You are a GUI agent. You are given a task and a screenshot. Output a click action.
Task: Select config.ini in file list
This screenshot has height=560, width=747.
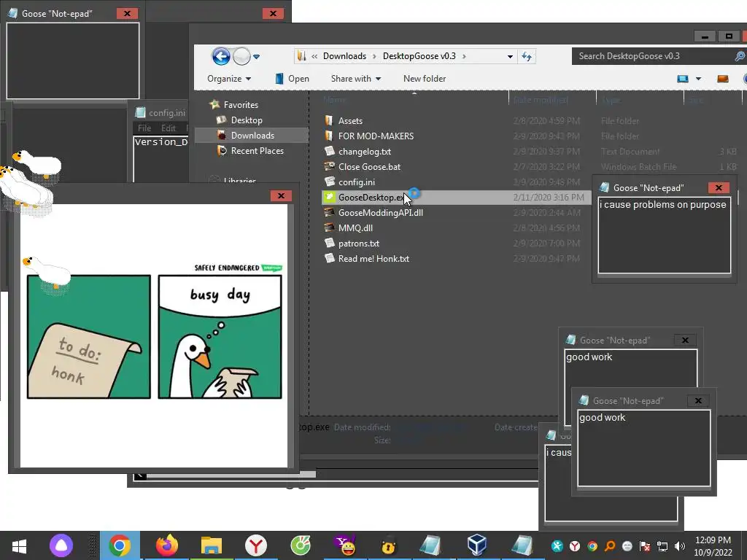[x=356, y=182]
